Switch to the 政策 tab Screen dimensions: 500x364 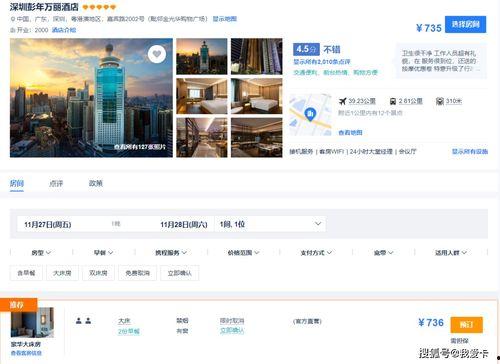point(96,183)
